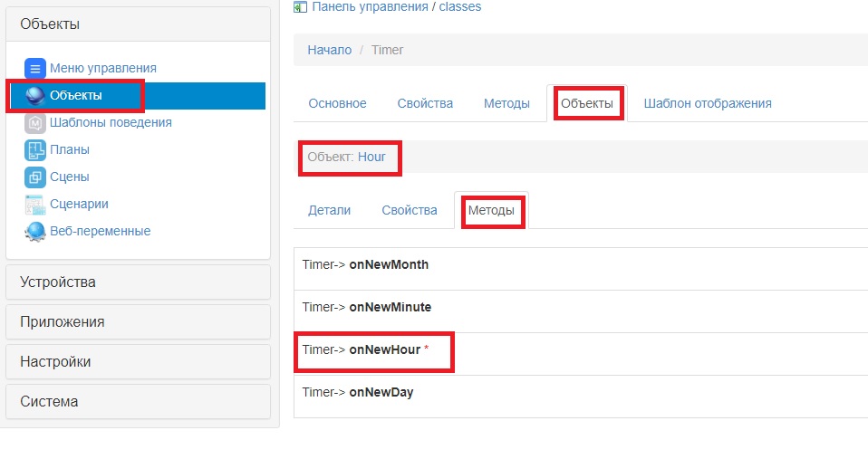
Task: Click the Начало breadcrumb link
Action: point(330,50)
